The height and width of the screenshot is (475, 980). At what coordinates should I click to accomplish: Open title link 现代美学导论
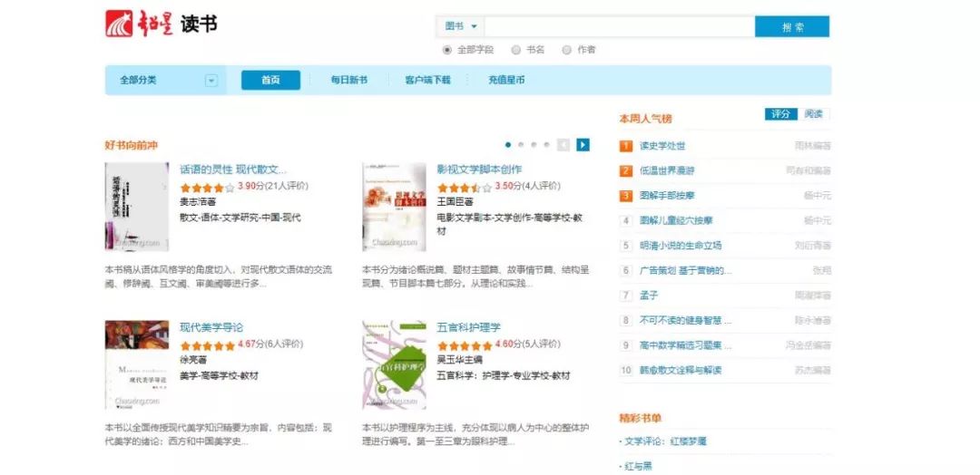(211, 327)
